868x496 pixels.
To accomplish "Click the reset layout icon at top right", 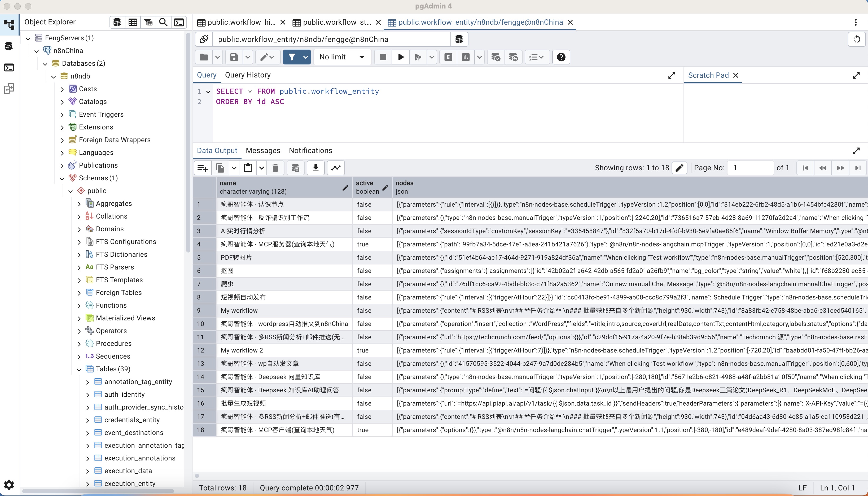I will [857, 39].
